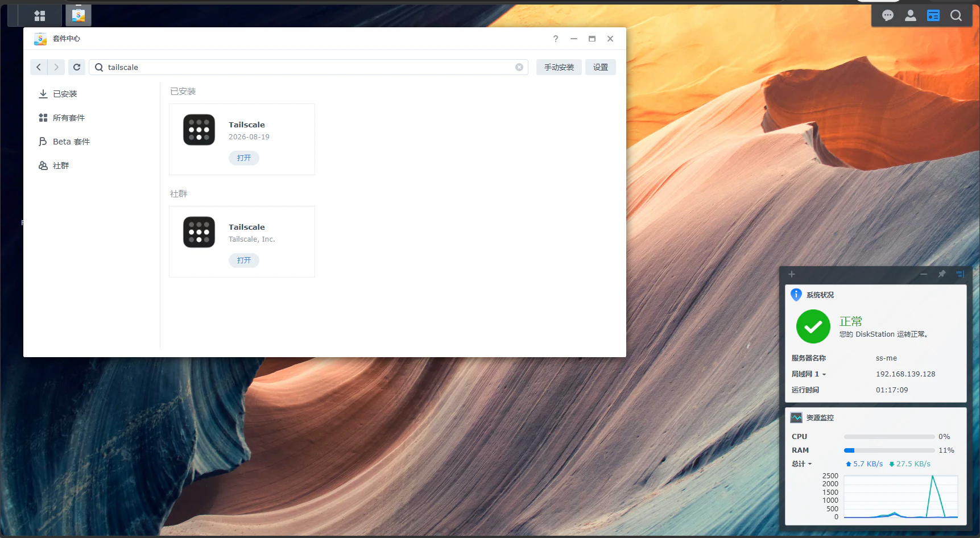The image size is (980, 538).
Task: Click the 资源监控 monitor icon
Action: [x=796, y=417]
